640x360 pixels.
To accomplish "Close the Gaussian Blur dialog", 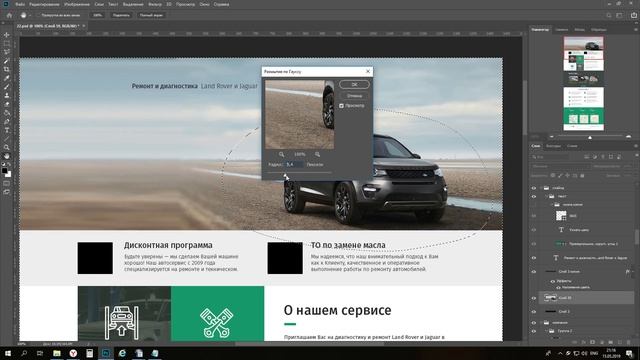I will pos(368,71).
